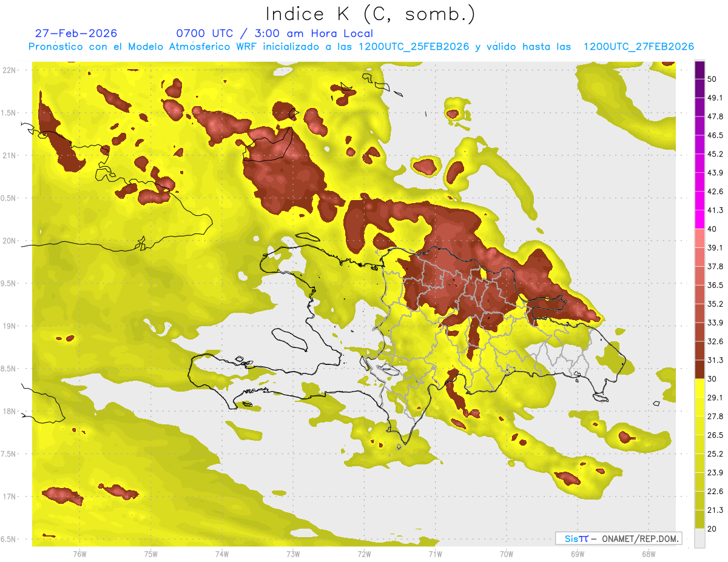Click the "19N" latitude label
This screenshot has height=562, width=728.
coord(9,326)
